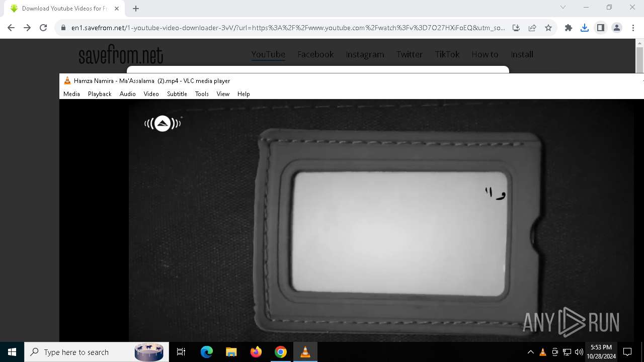Open VLC Media menu
Screen dimensions: 644x362
coord(71,94)
